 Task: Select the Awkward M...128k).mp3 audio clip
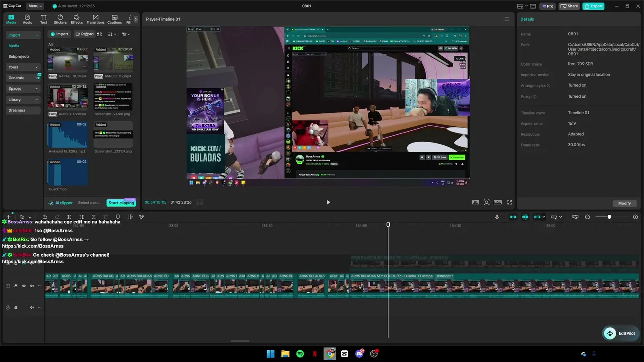click(x=67, y=135)
